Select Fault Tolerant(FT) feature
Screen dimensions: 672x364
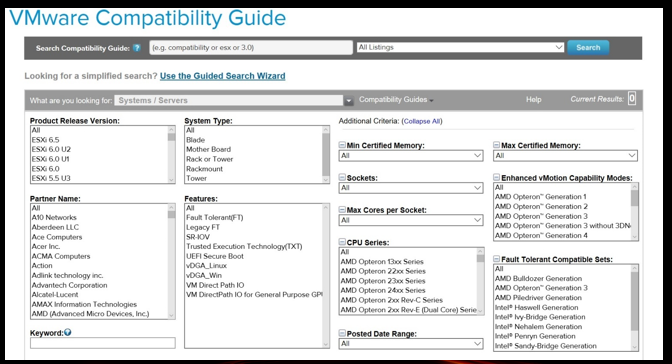point(215,217)
